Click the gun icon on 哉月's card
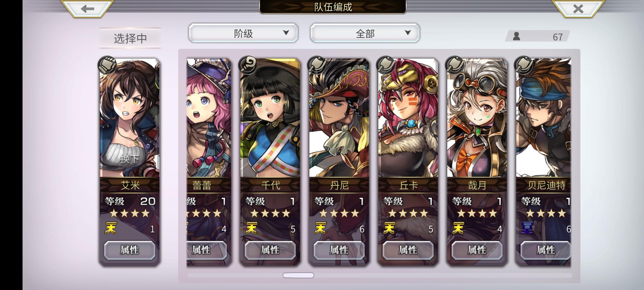Viewport: 644px width, 290px height. 454,65
